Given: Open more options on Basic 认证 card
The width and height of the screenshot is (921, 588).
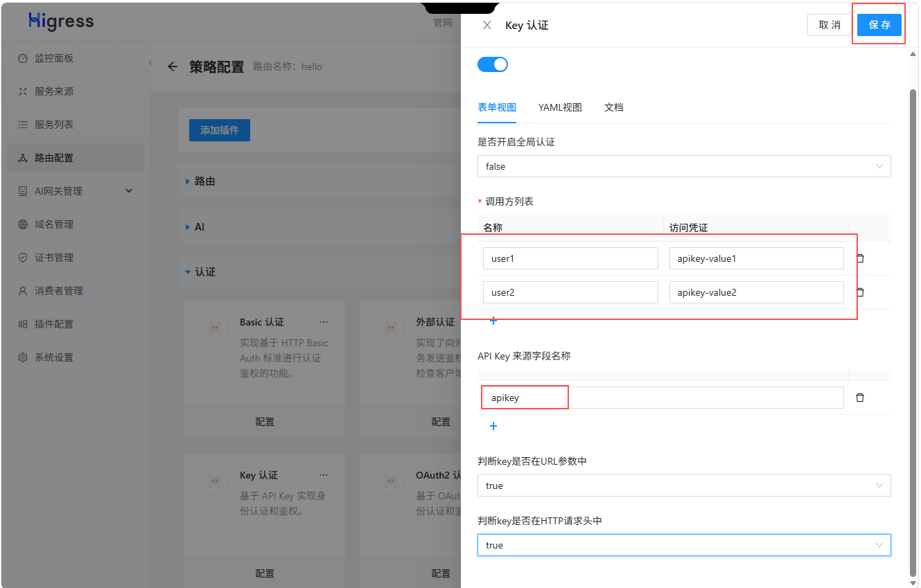Looking at the screenshot, I should point(324,322).
